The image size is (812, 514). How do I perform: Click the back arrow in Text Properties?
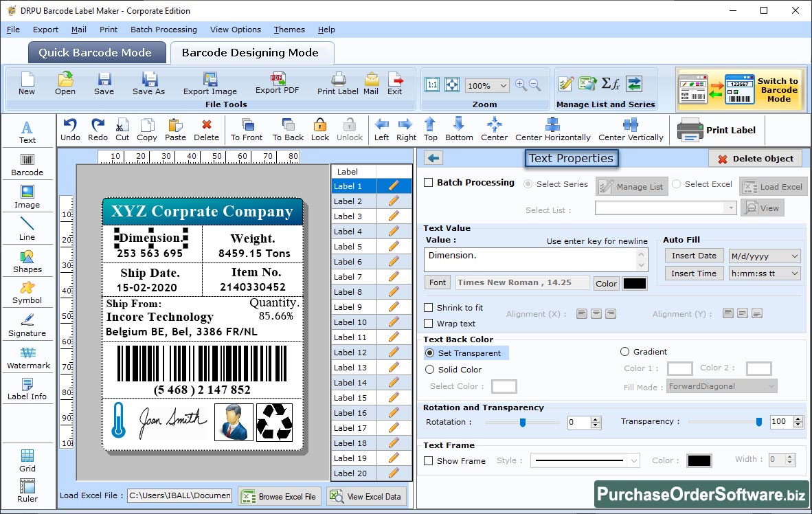(x=433, y=158)
